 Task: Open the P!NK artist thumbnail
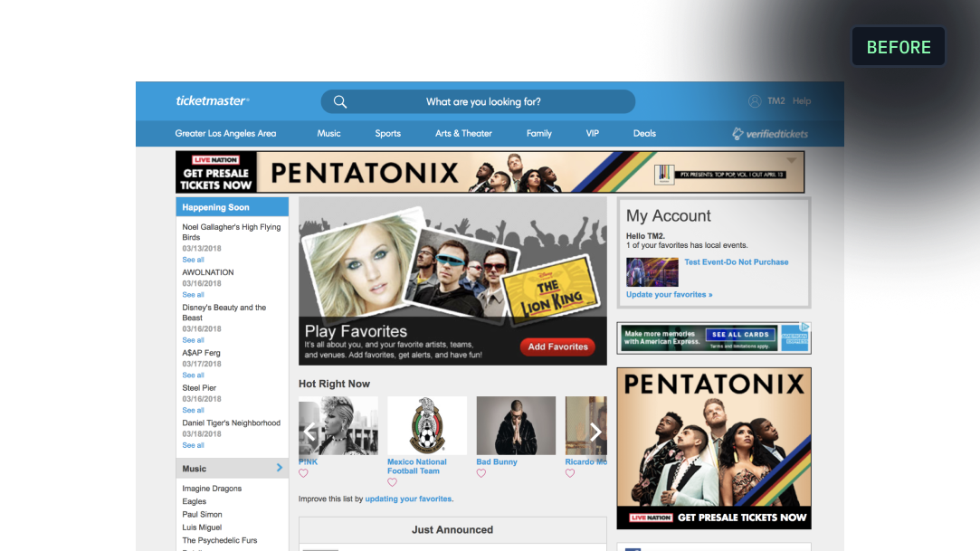coord(338,425)
